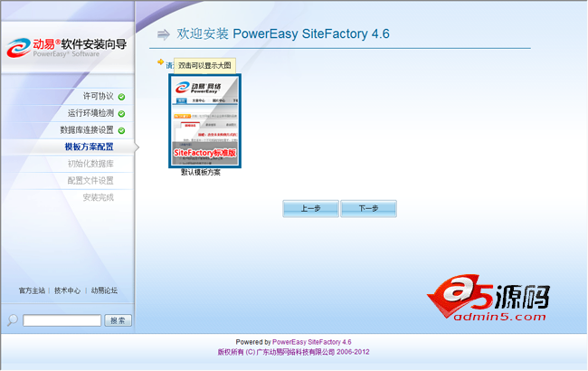Focus the search input field
The height and width of the screenshot is (371, 588).
(62, 320)
